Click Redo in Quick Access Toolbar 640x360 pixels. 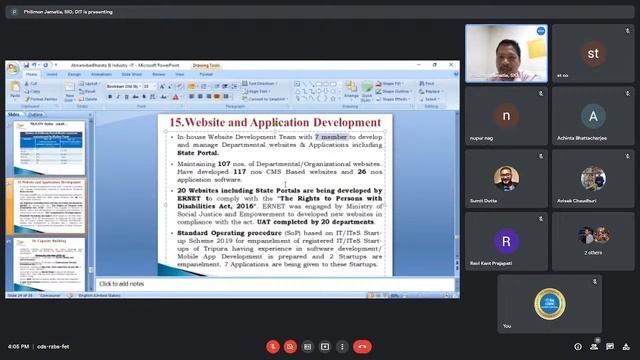click(x=46, y=65)
